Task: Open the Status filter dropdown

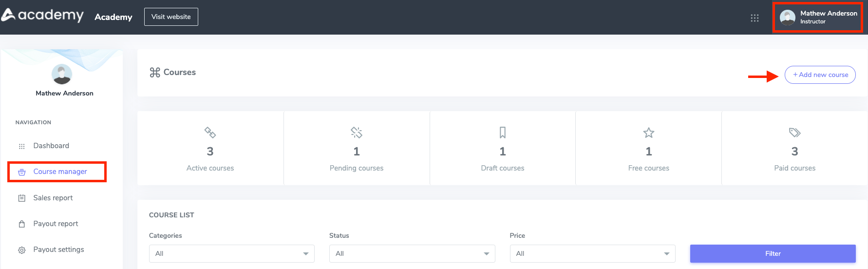Action: pos(412,253)
